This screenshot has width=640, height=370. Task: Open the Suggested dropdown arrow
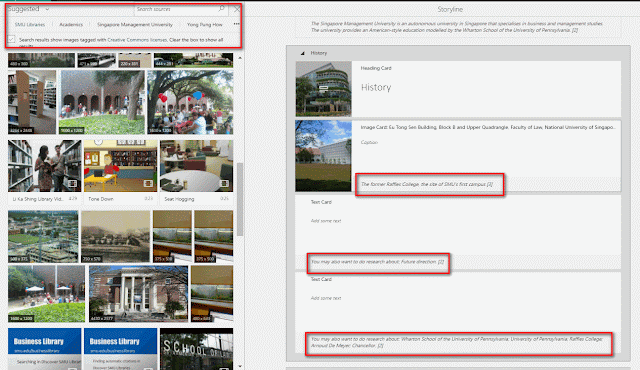click(47, 9)
